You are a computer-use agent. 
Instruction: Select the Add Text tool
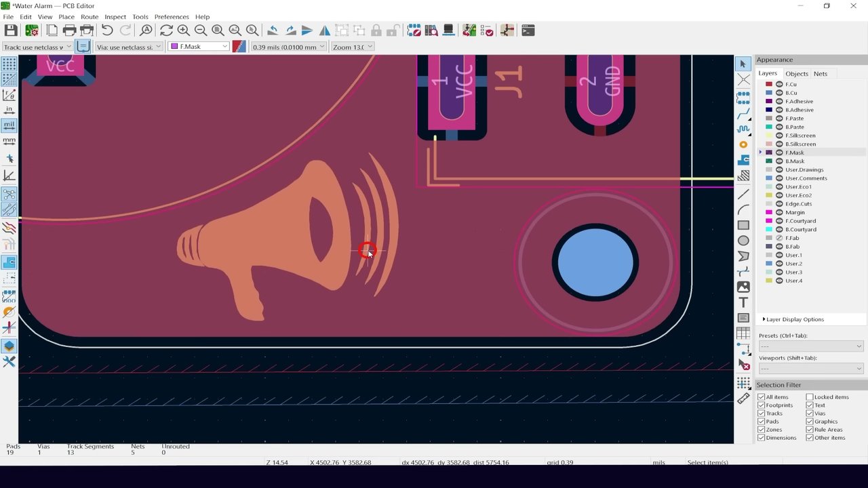pyautogui.click(x=743, y=302)
